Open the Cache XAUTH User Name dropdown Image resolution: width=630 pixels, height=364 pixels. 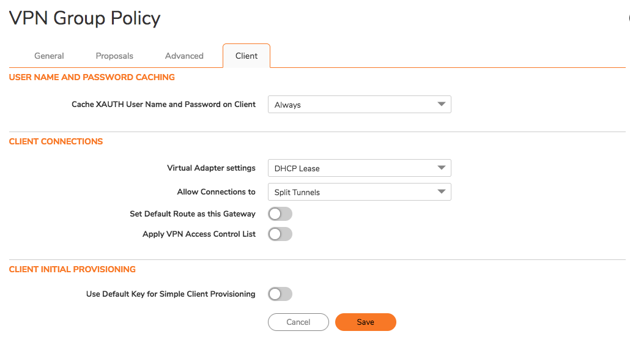pos(359,104)
